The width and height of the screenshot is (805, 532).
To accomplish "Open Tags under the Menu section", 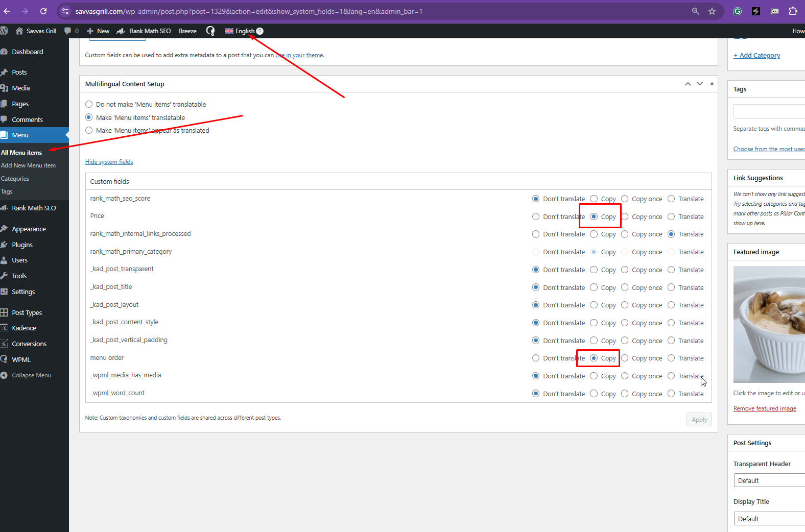I will pyautogui.click(x=7, y=191).
